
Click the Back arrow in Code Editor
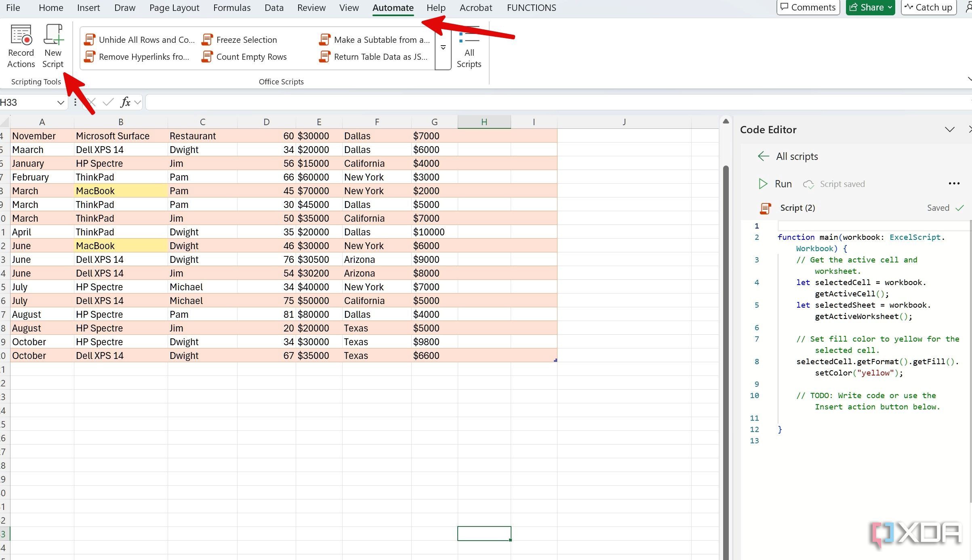point(763,155)
